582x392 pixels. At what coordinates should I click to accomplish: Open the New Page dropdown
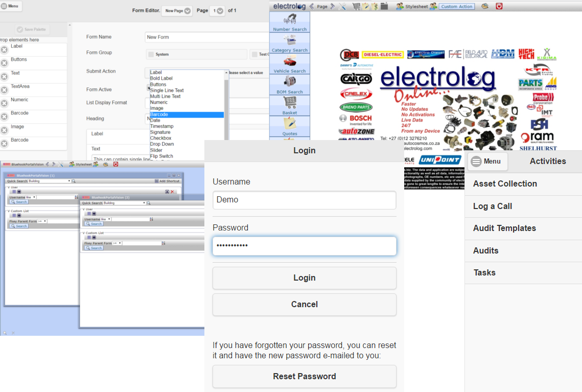(177, 11)
